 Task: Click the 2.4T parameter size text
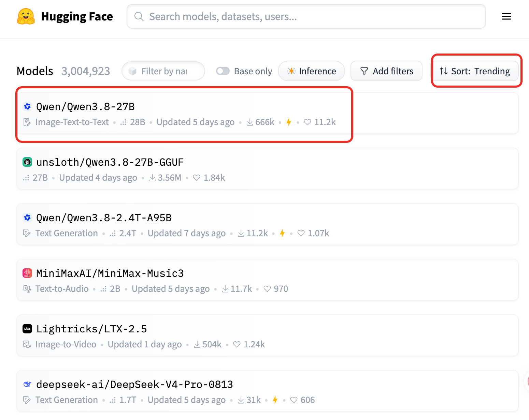tap(128, 233)
